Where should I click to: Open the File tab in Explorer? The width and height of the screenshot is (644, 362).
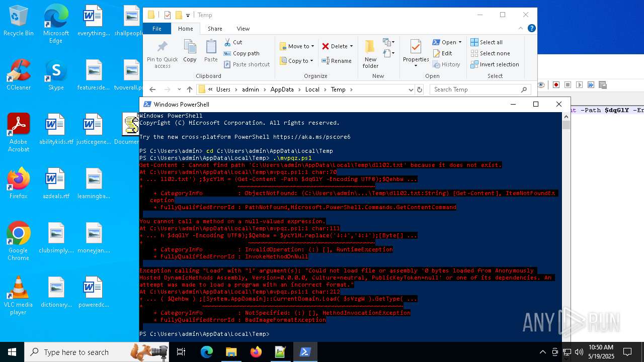[157, 29]
